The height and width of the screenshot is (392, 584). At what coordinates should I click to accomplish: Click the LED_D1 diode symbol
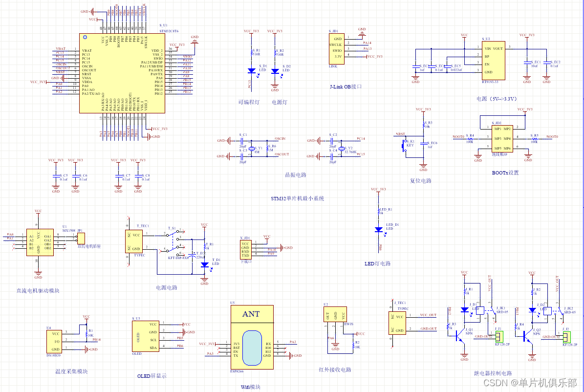click(x=379, y=230)
